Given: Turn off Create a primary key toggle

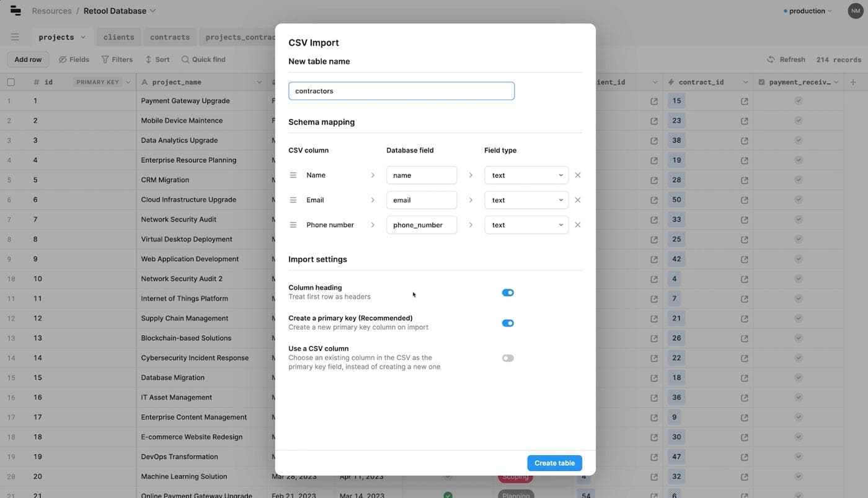Looking at the screenshot, I should pos(508,323).
